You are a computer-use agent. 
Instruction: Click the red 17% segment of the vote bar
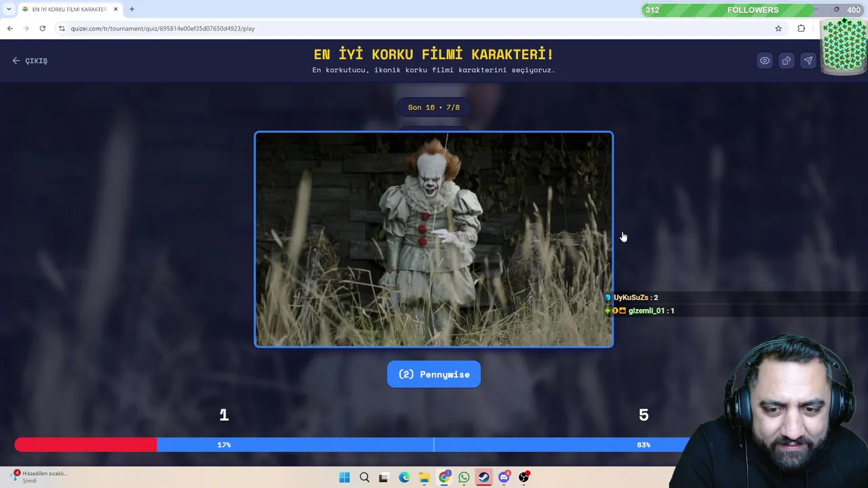tap(85, 445)
